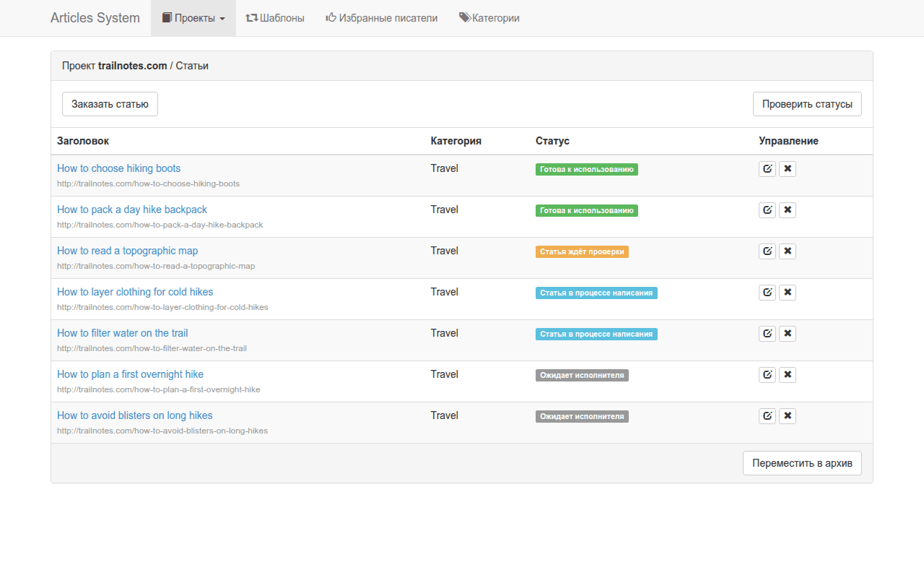Open the Категории section
This screenshot has height=578, width=924.
pos(489,18)
